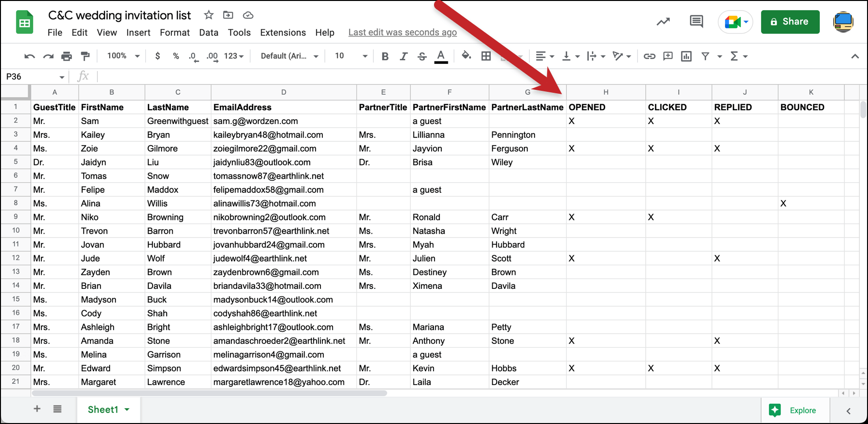Viewport: 868px width, 424px height.
Task: Click the Name box showing P36
Action: point(35,77)
